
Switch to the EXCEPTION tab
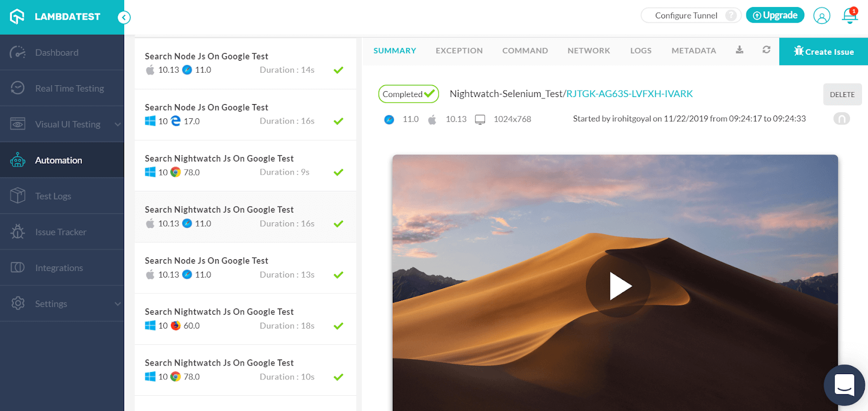(x=459, y=50)
